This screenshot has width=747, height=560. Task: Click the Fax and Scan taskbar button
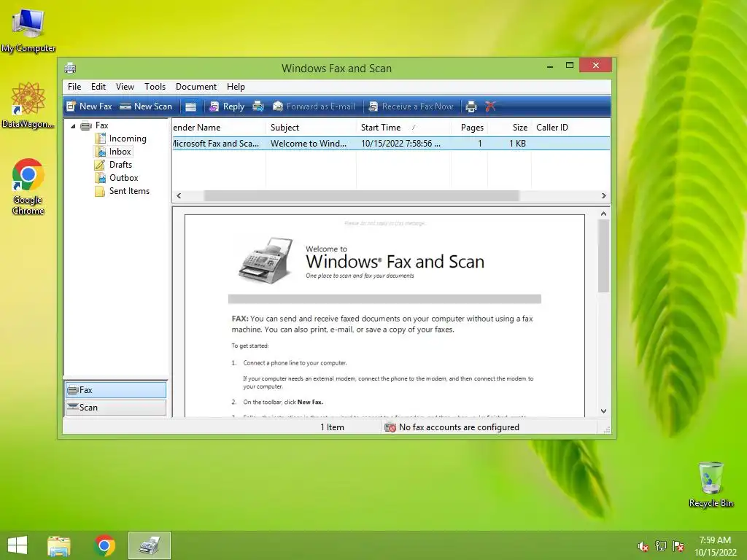[x=150, y=545]
